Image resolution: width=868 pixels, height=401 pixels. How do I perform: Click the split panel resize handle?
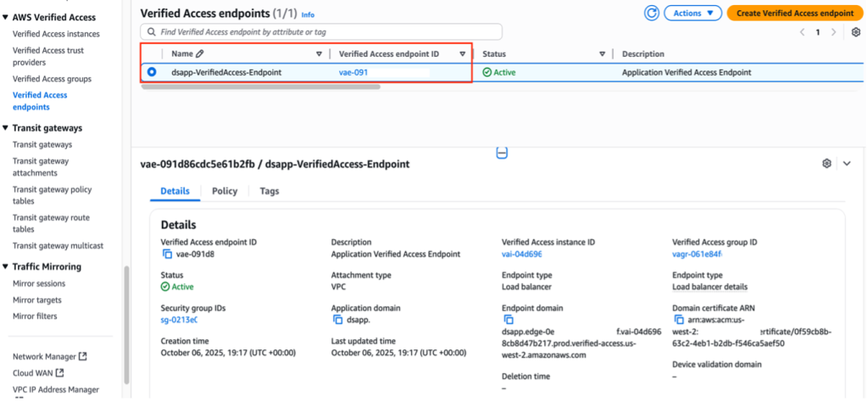point(502,153)
